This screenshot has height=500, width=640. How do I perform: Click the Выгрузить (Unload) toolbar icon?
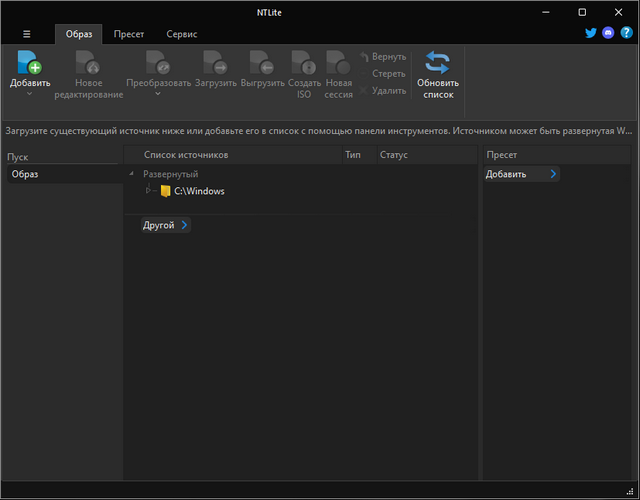pos(262,64)
